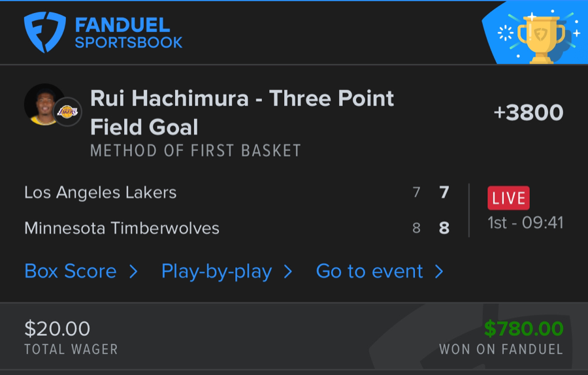Select the Rui Hachimura Three Point bet title
Screen dimensions: 588x375
pyautogui.click(x=242, y=112)
